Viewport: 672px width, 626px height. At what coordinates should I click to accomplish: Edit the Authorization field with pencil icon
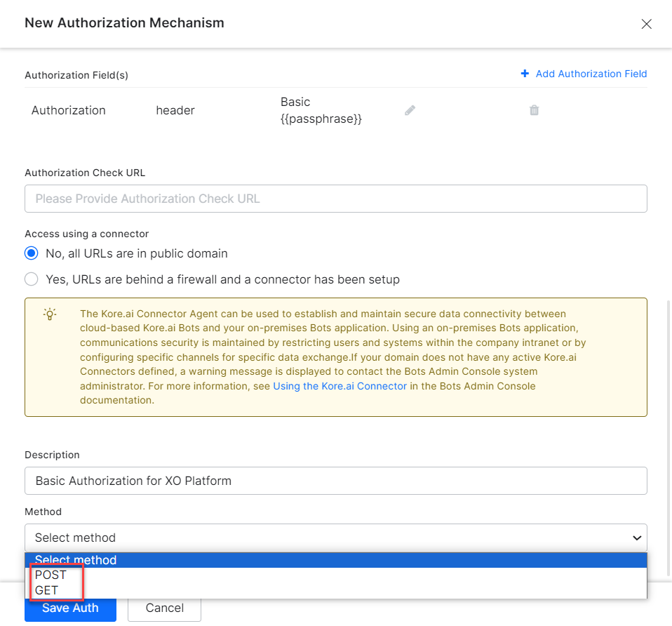pos(410,110)
